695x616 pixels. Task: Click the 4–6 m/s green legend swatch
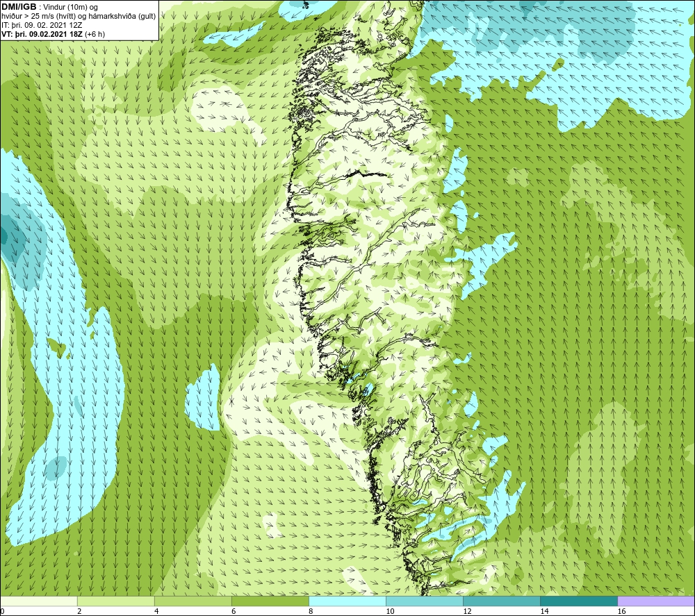tap(193, 601)
